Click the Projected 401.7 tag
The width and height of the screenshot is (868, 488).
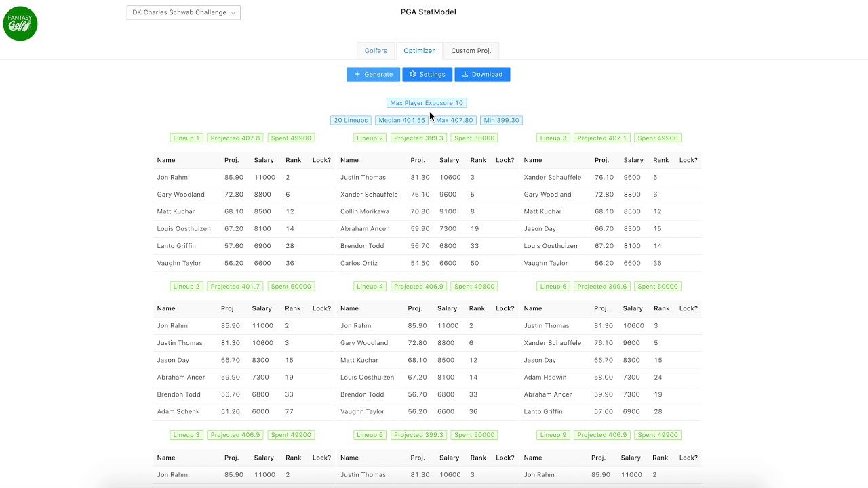tap(235, 286)
